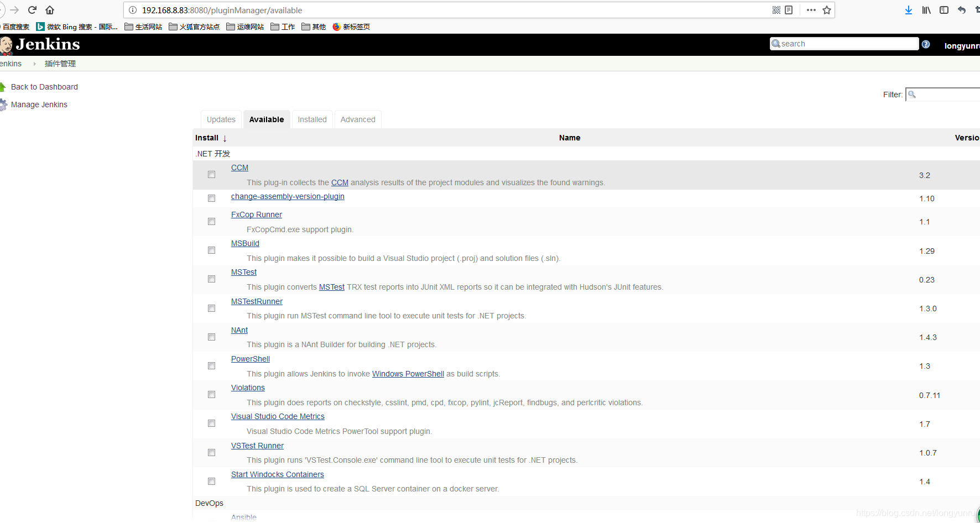980x523 pixels.
Task: Open the 运维网站 bookmark folder
Action: (245, 27)
